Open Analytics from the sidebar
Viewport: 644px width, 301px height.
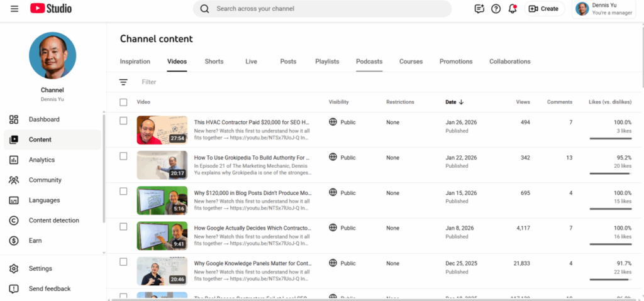[x=42, y=160]
